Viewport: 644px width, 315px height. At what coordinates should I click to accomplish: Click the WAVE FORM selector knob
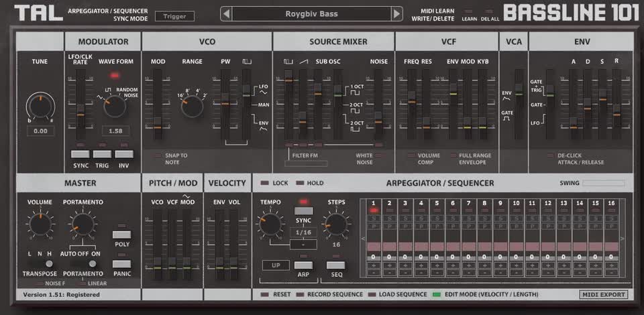coord(115,106)
